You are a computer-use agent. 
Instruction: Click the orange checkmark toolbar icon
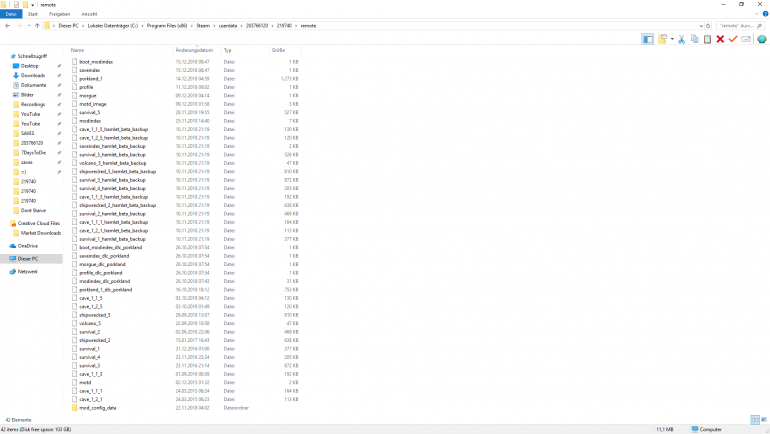tap(733, 39)
